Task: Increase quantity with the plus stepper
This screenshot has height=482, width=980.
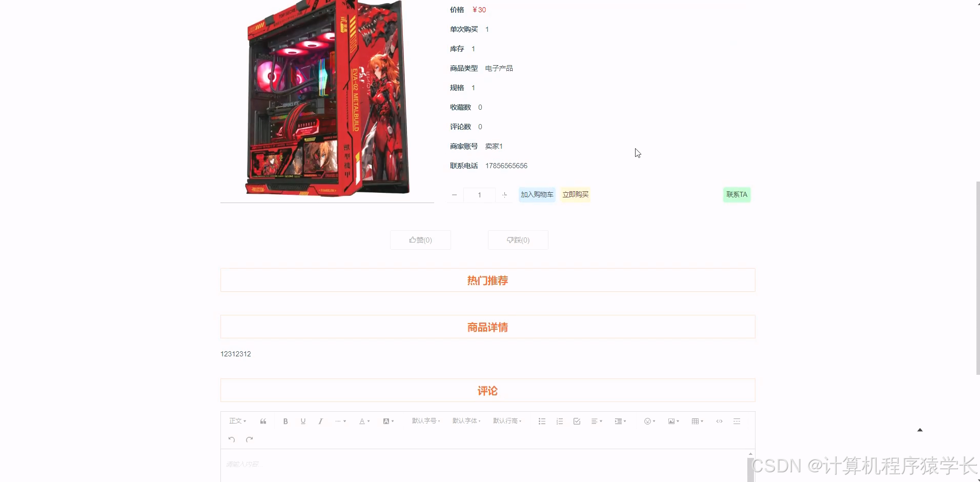Action: pos(504,195)
